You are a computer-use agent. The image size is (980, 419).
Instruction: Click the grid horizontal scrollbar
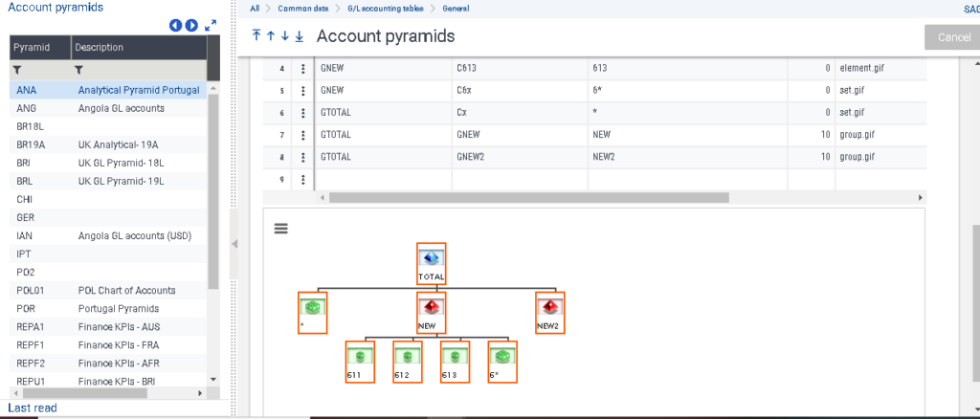tap(528, 197)
